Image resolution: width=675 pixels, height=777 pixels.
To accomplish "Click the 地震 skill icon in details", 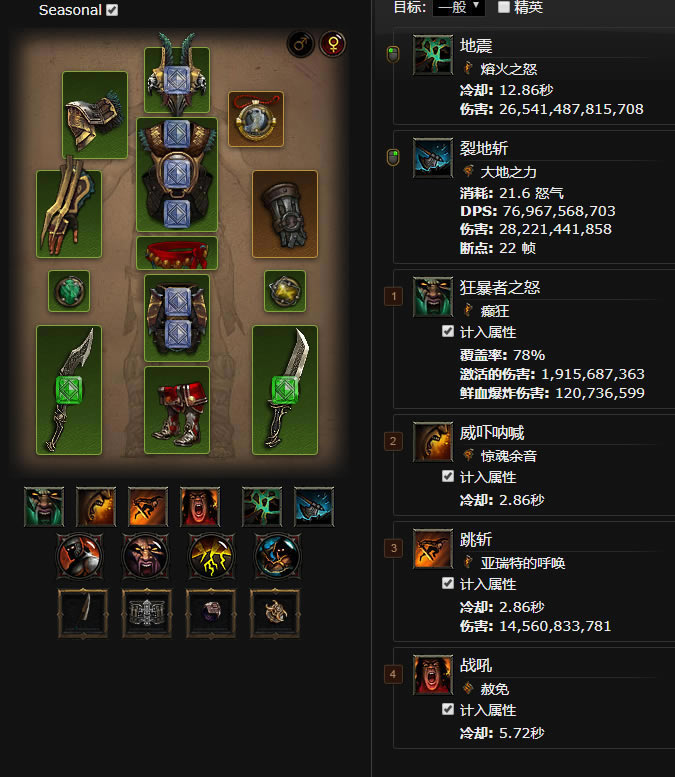I will tap(433, 55).
